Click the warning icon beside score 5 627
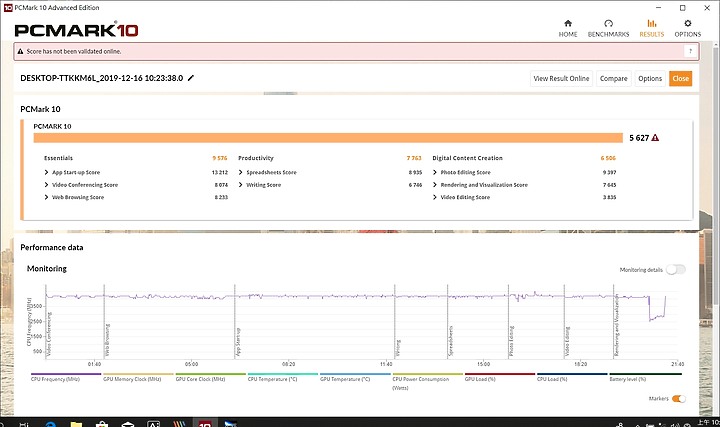 (x=655, y=138)
